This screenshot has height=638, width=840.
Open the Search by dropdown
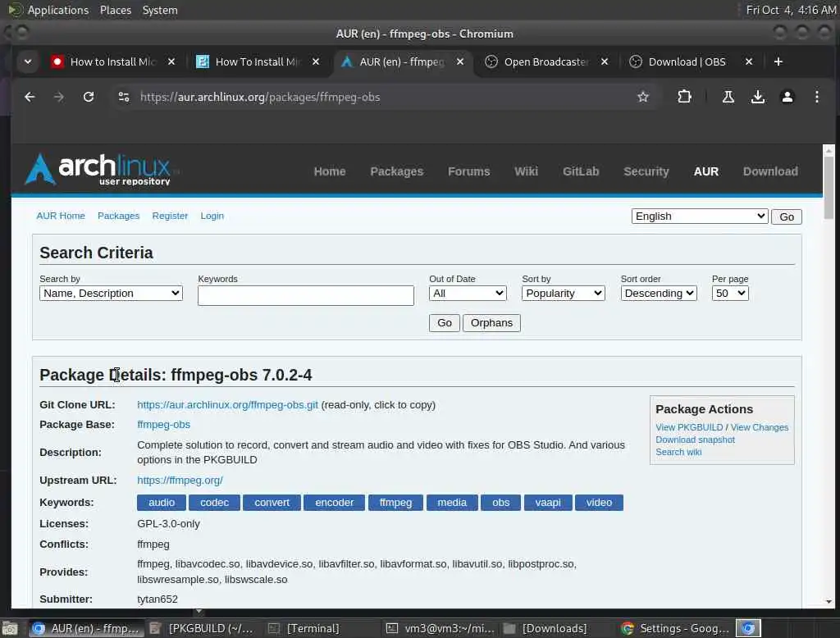tap(111, 294)
